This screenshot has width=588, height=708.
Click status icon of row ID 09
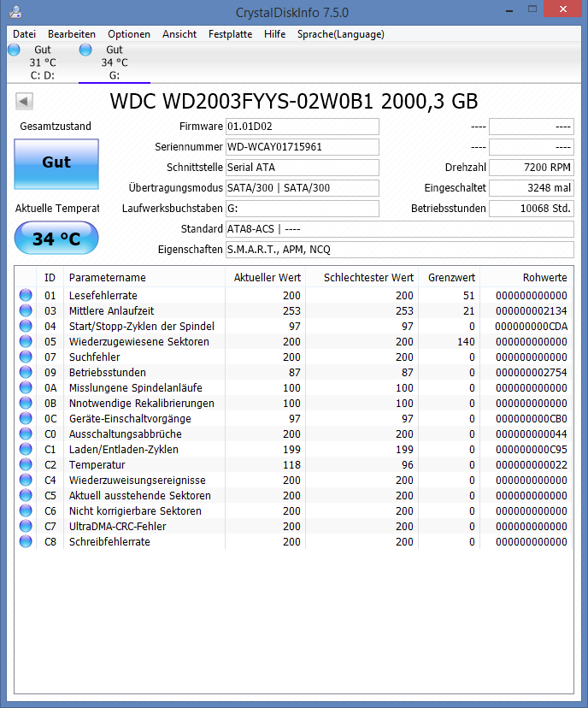pos(26,372)
